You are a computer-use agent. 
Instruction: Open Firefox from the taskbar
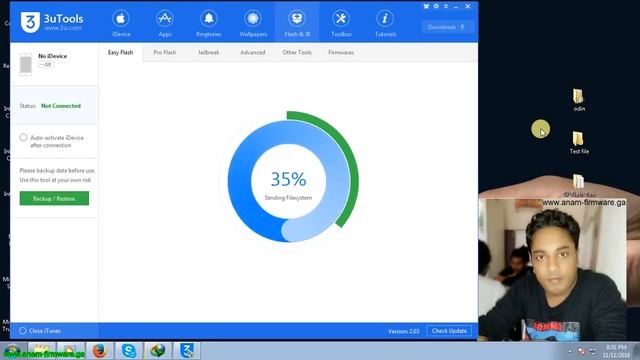[99, 351]
